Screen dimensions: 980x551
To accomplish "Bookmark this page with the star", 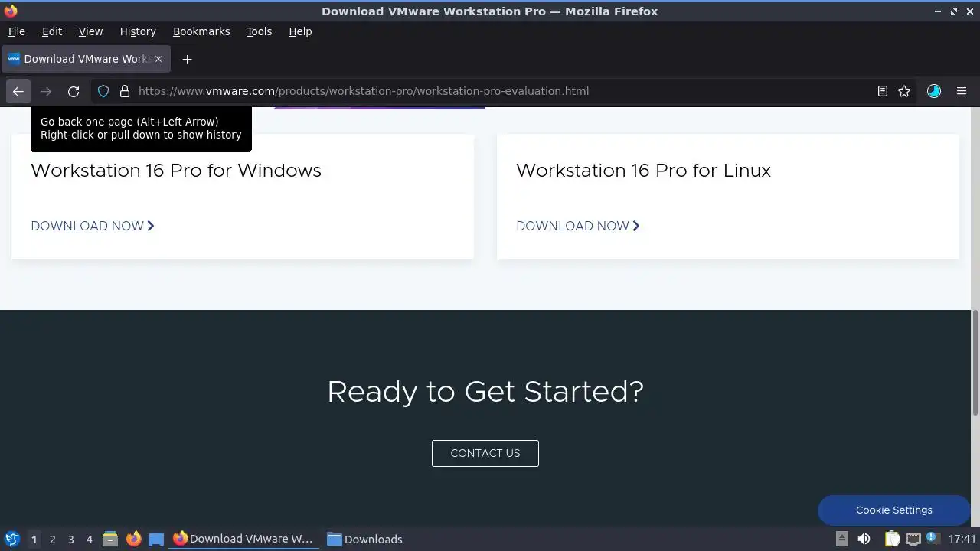I will click(904, 91).
